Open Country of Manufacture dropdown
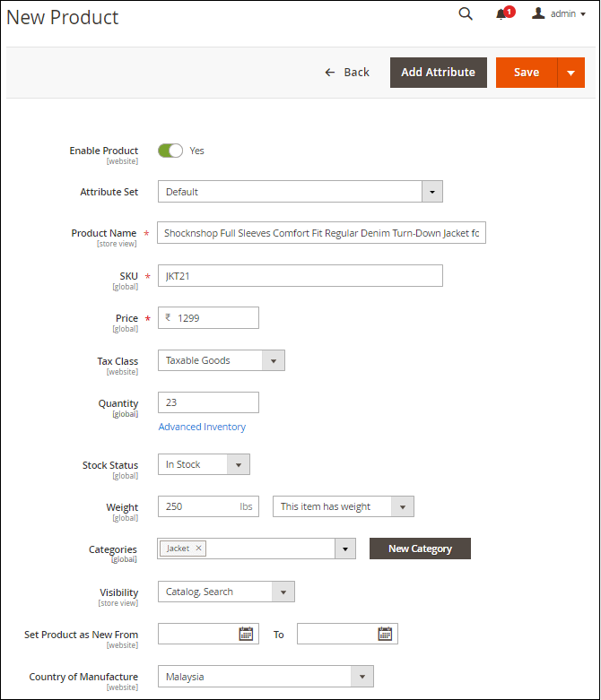 tap(266, 677)
